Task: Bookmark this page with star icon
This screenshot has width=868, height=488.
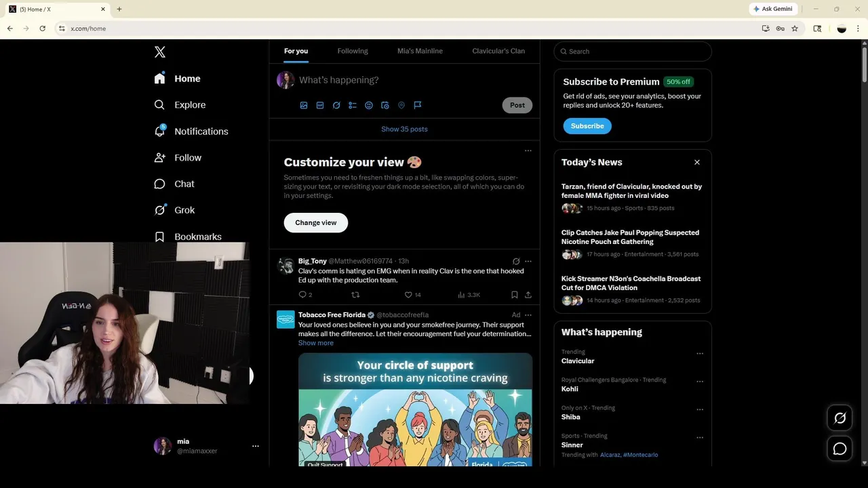Action: coord(795,28)
